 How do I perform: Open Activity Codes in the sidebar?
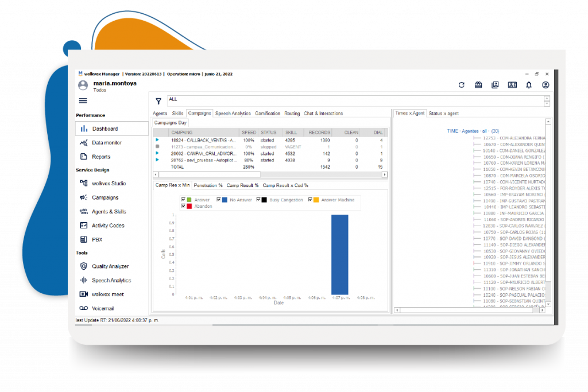pos(108,225)
